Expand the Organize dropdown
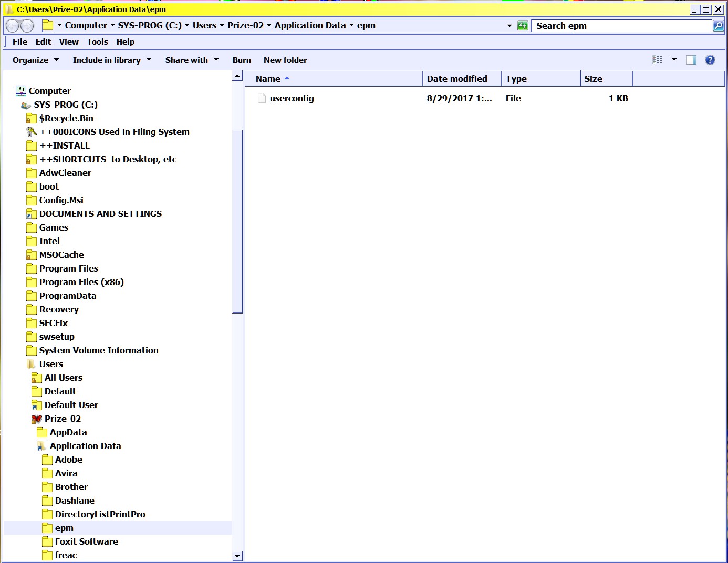 pos(35,60)
